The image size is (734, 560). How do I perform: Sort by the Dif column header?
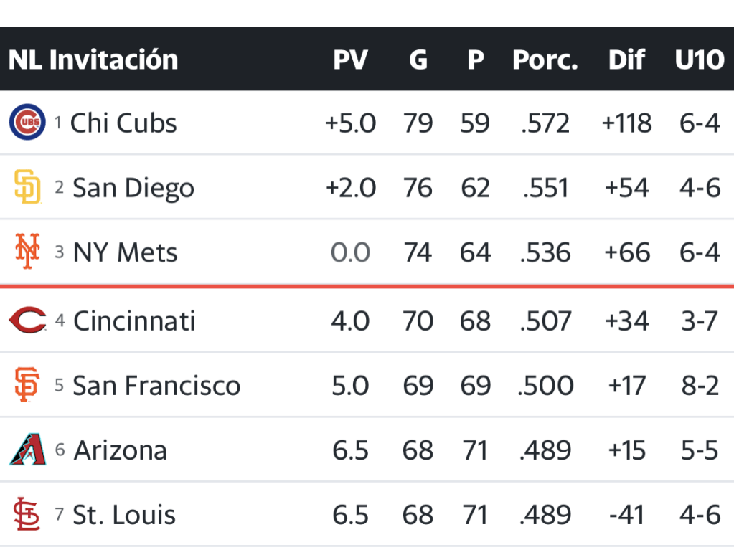626,60
